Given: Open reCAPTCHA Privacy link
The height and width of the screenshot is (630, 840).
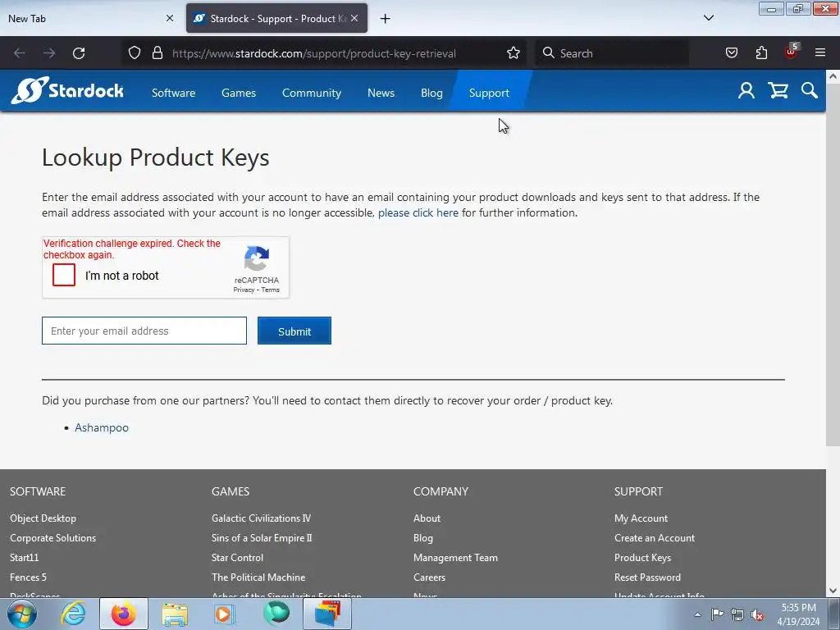Looking at the screenshot, I should [x=244, y=290].
